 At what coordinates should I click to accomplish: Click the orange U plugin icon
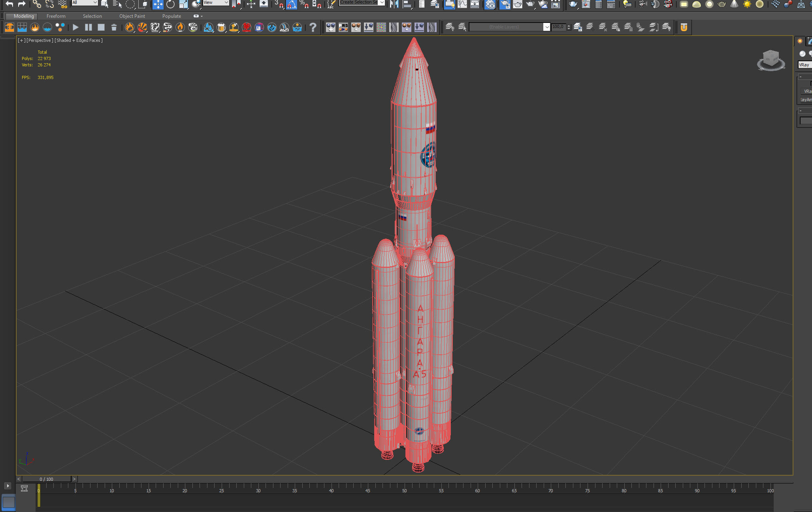(x=684, y=27)
